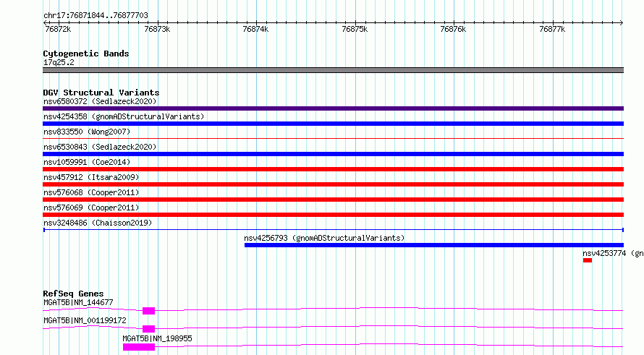Select the blue nsv4256793 variant bar
Viewport: 644px width, 355px height.
(434, 245)
